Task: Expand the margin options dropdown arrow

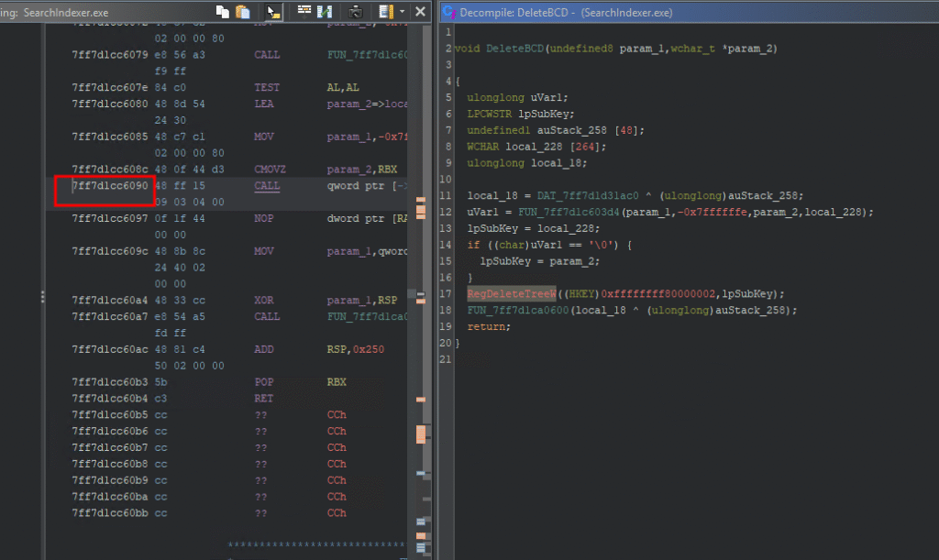Action: click(x=401, y=12)
